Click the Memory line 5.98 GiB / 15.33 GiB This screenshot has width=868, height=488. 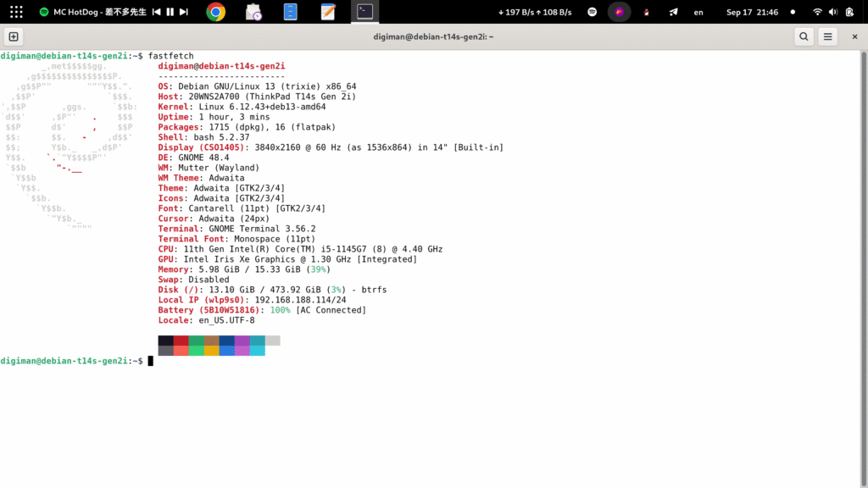[x=245, y=269]
